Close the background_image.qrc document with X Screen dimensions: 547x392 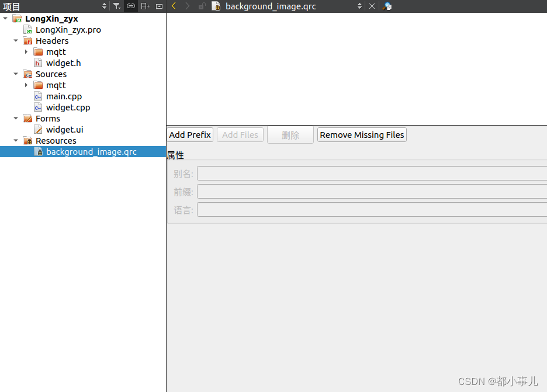(x=372, y=6)
